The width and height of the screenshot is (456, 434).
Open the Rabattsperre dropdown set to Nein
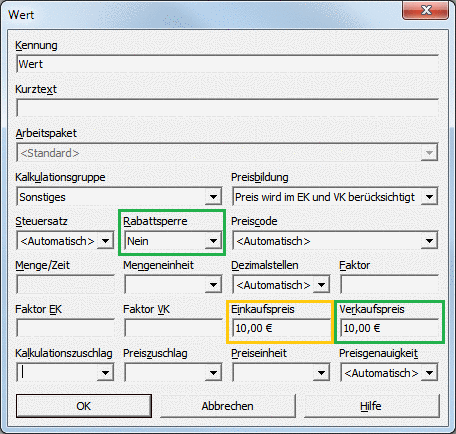point(173,241)
